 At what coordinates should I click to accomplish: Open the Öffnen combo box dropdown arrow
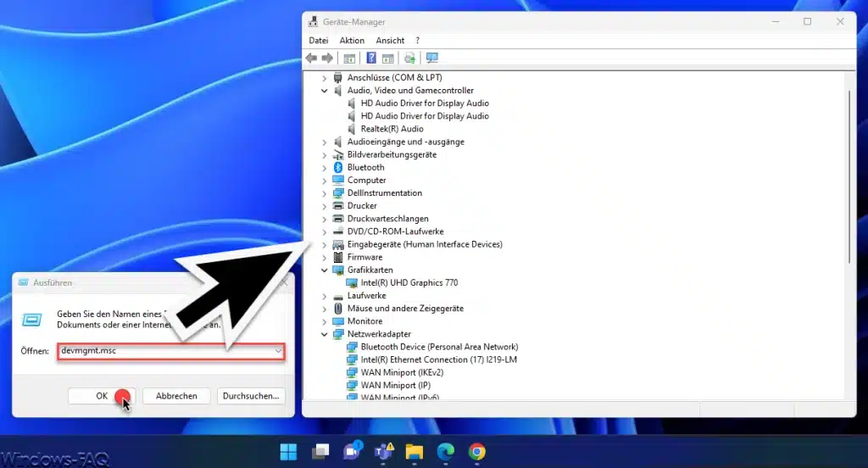click(x=278, y=351)
